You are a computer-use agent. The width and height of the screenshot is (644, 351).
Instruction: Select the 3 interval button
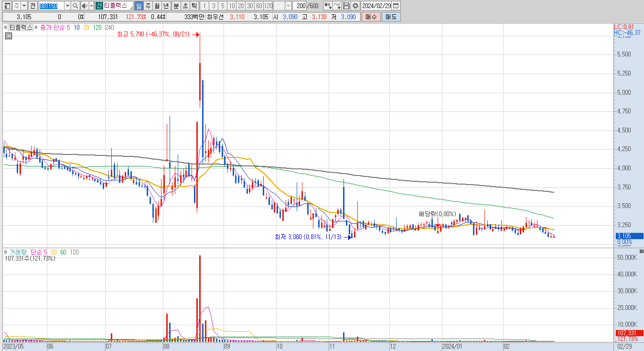pos(213,6)
